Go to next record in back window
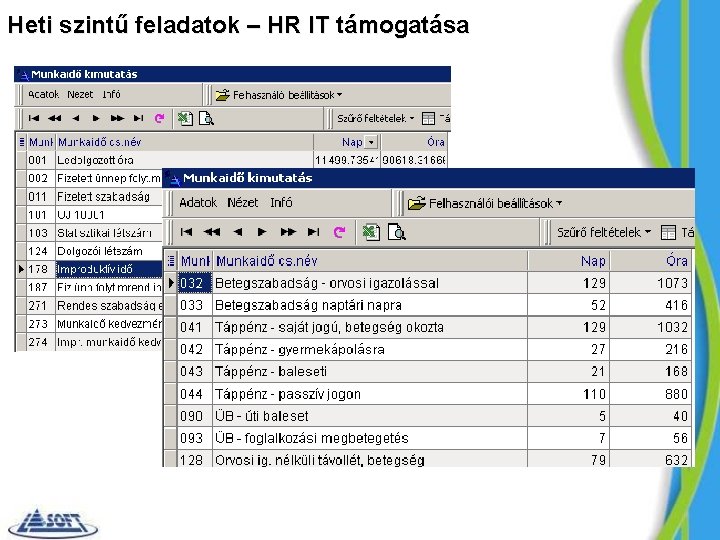 pos(96,118)
